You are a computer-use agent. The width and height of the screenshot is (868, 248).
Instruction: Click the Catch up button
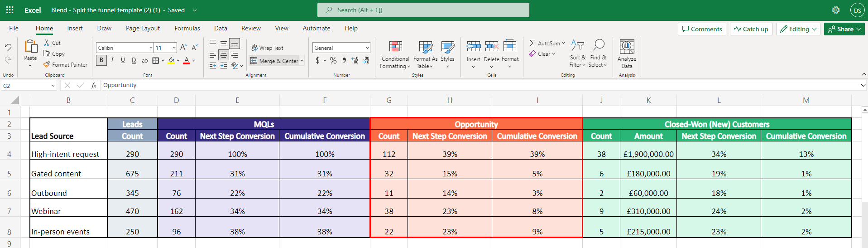(751, 29)
